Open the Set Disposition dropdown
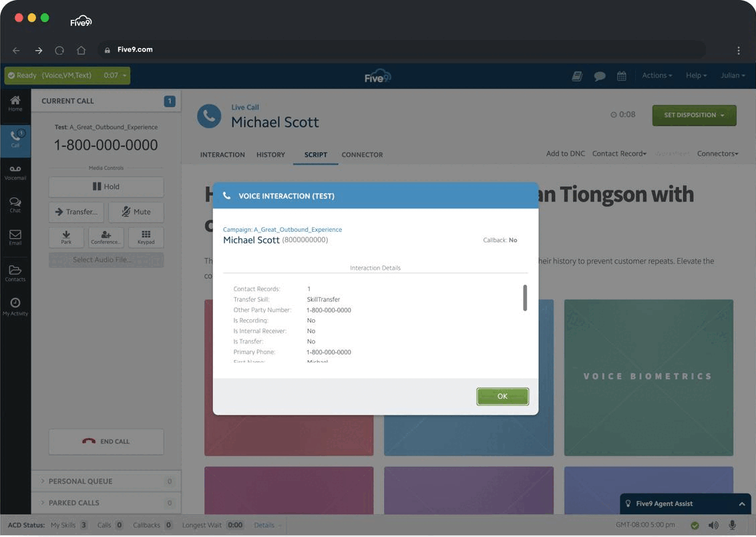 (694, 116)
